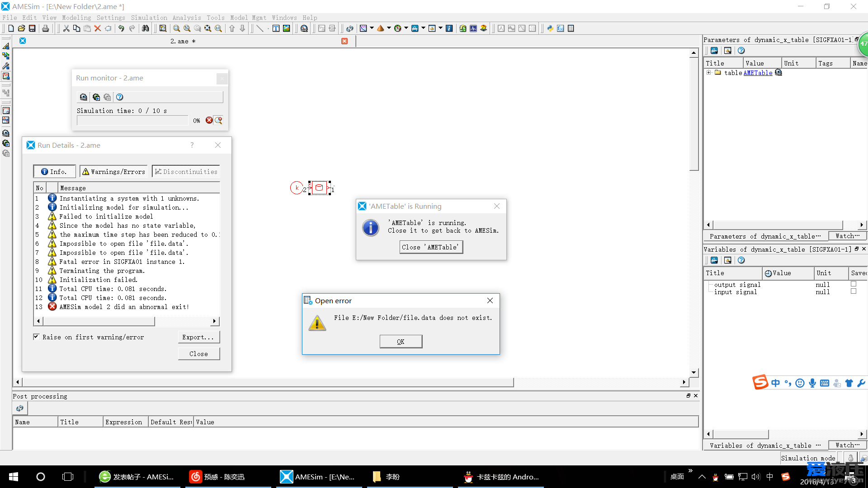This screenshot has width=868, height=488.
Task: Copy selection using the copy icon
Action: click(x=76, y=28)
